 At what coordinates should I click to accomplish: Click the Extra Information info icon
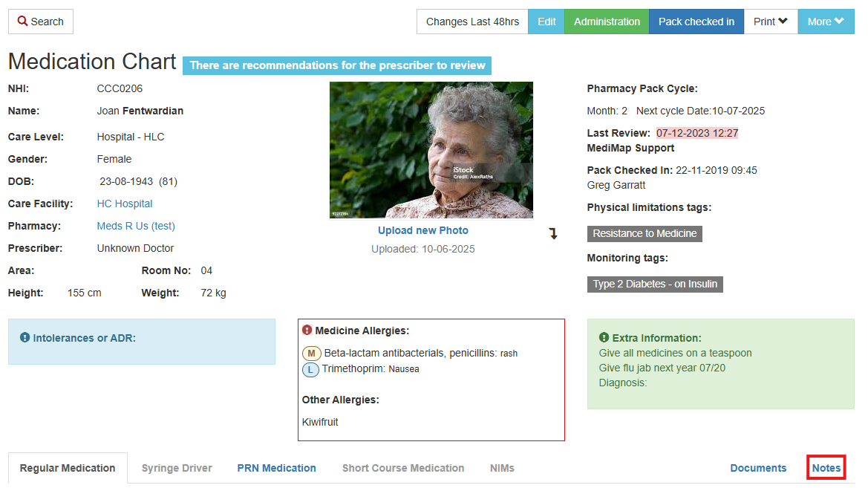(x=604, y=338)
